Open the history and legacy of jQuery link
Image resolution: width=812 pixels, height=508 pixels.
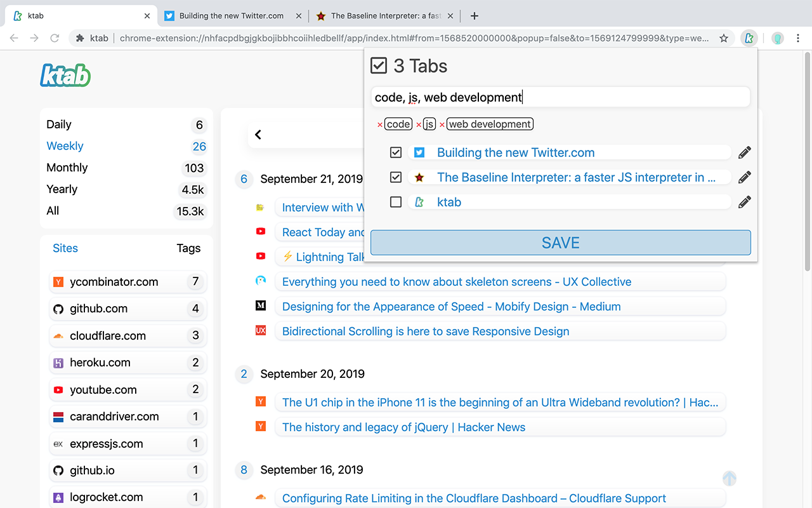pyautogui.click(x=403, y=427)
